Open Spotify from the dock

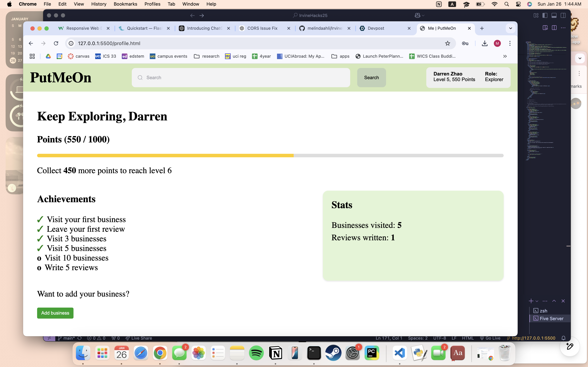(x=256, y=353)
